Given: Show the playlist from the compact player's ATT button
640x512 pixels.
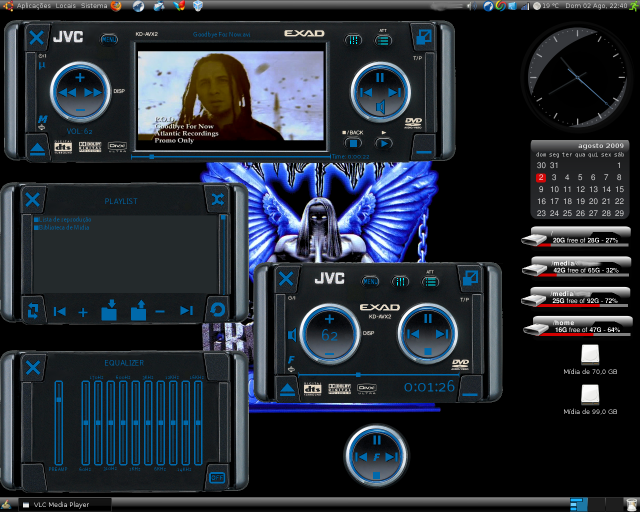Looking at the screenshot, I should coord(430,282).
